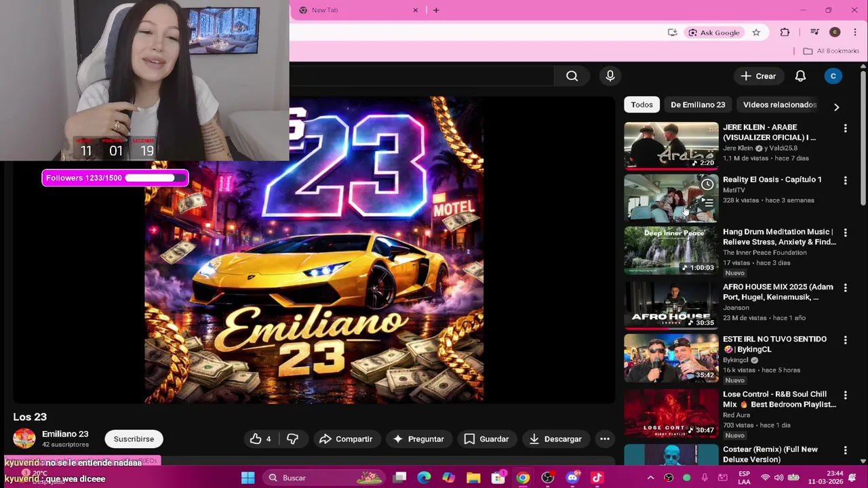Viewport: 868px width, 488px height.
Task: Open the YouTube notifications bell
Action: [x=800, y=76]
